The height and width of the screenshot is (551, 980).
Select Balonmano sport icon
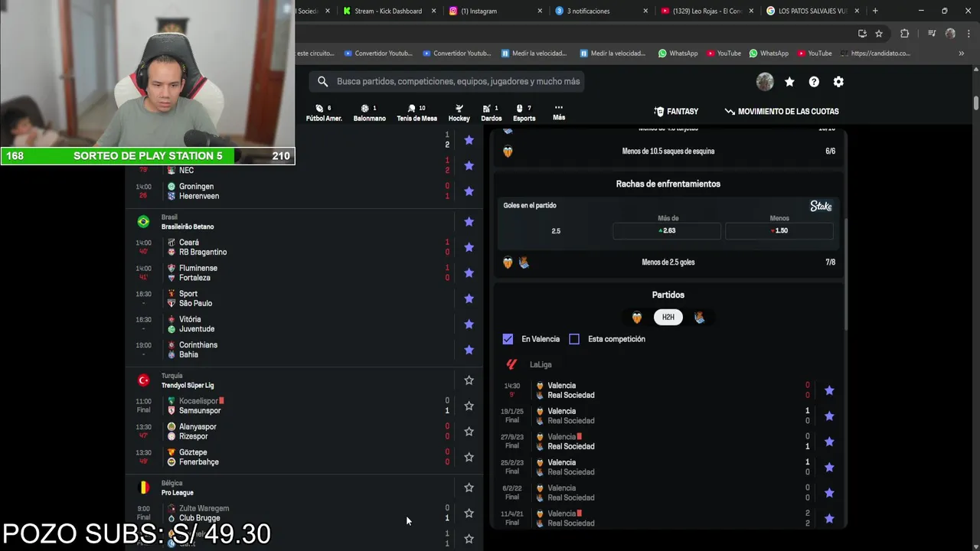[369, 112]
